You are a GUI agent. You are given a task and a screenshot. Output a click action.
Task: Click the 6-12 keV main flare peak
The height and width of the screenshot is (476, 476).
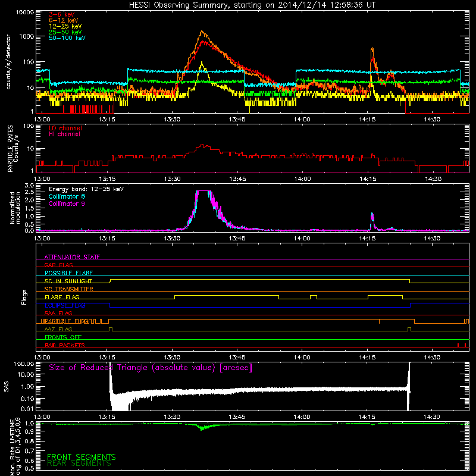pos(202,32)
